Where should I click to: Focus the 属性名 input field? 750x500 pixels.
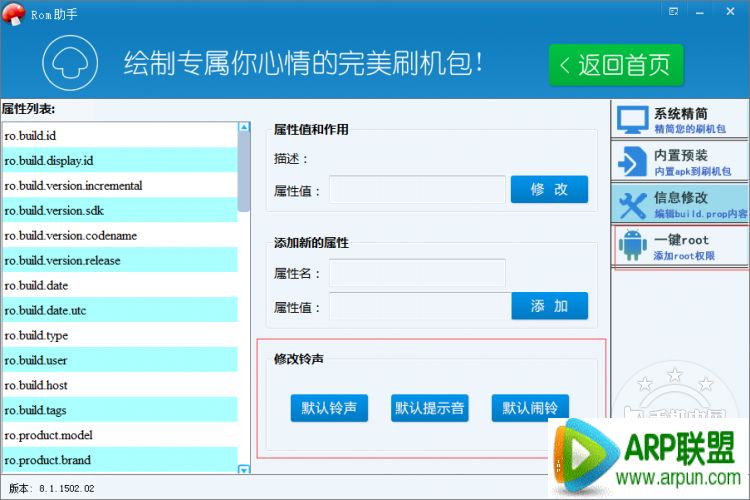pos(417,272)
